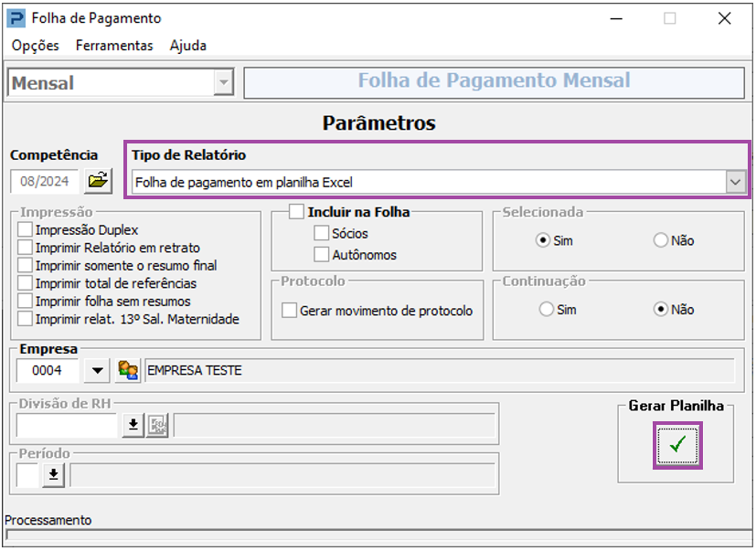Viewport: 756px width, 551px height.
Task: Select Não under Continuação
Action: click(x=660, y=310)
